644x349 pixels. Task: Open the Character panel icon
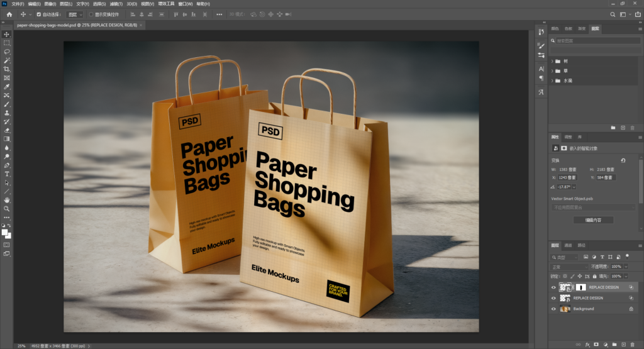541,69
